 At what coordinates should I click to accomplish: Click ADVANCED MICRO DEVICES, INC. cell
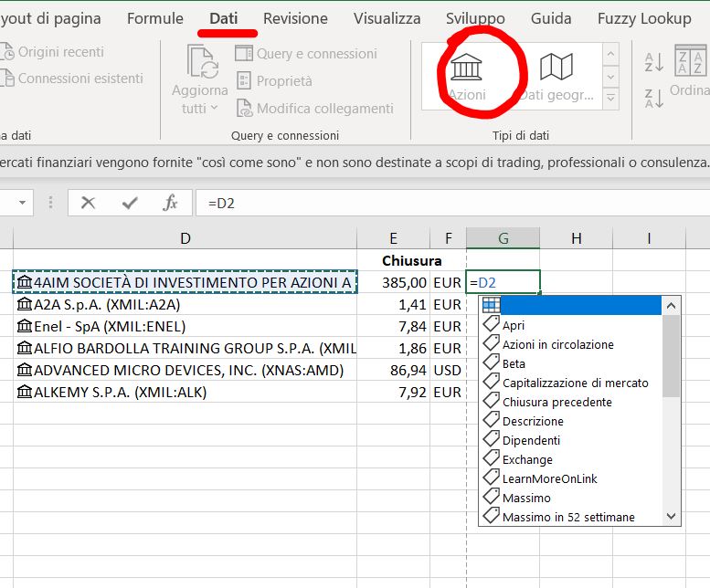coord(185,370)
